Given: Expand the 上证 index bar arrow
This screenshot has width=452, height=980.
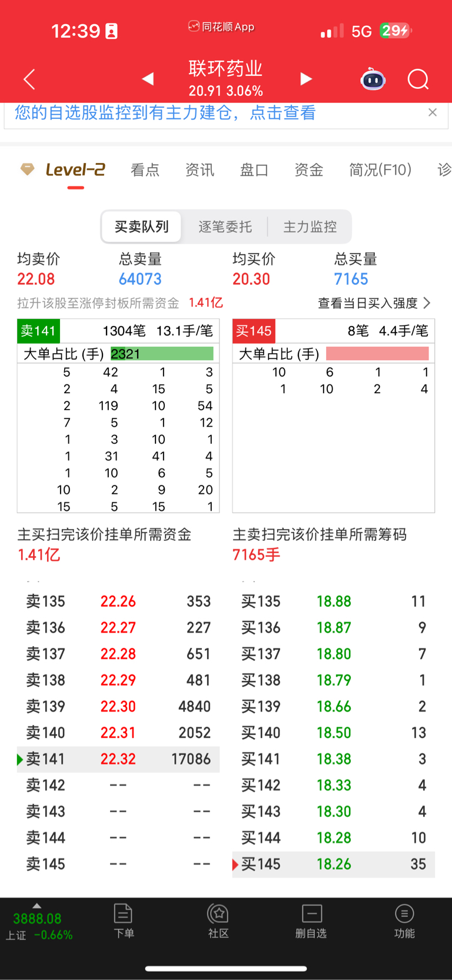Looking at the screenshot, I should point(36,906).
